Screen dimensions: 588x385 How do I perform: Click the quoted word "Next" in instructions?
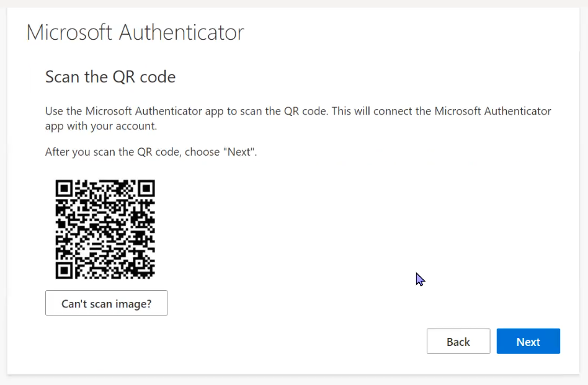pyautogui.click(x=239, y=152)
